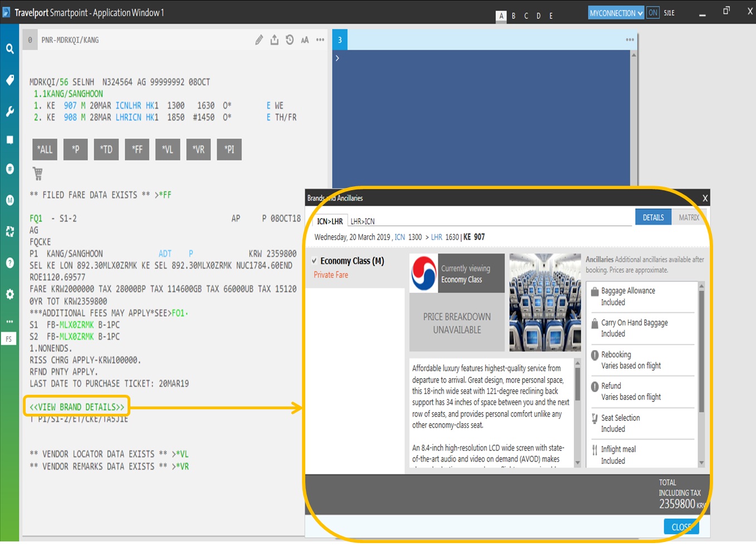Image resolution: width=756 pixels, height=547 pixels.
Task: Click the chat note sidebar icon
Action: click(9, 140)
